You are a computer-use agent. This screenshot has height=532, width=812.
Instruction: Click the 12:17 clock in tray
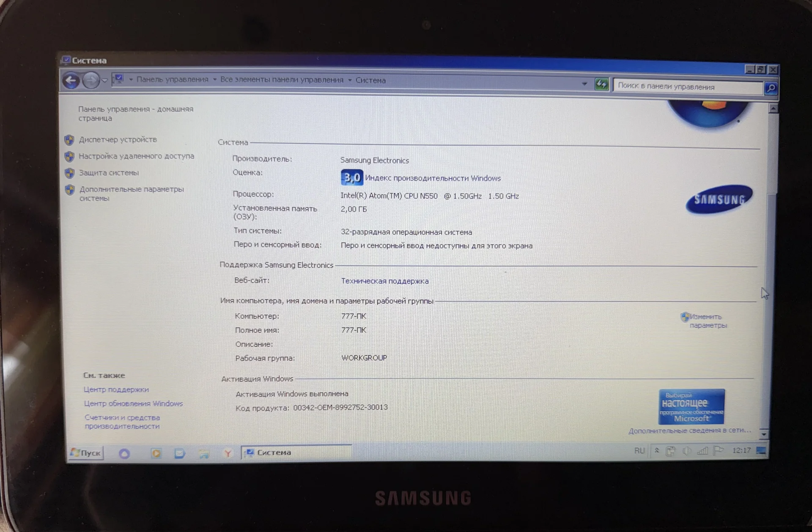click(741, 450)
